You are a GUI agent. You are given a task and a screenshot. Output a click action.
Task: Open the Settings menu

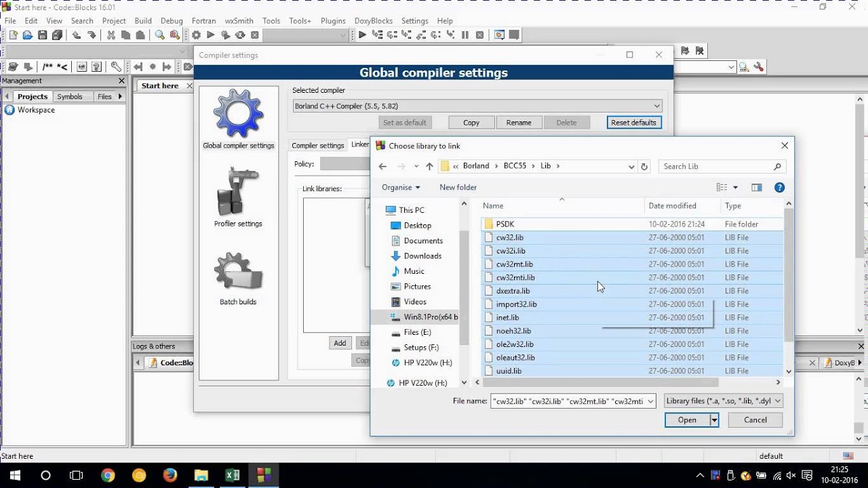coord(414,21)
